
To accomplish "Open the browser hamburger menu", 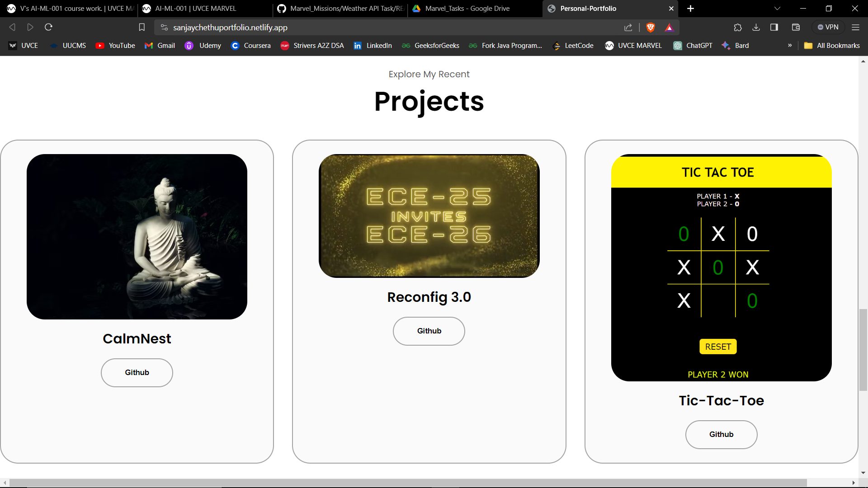I will (855, 28).
